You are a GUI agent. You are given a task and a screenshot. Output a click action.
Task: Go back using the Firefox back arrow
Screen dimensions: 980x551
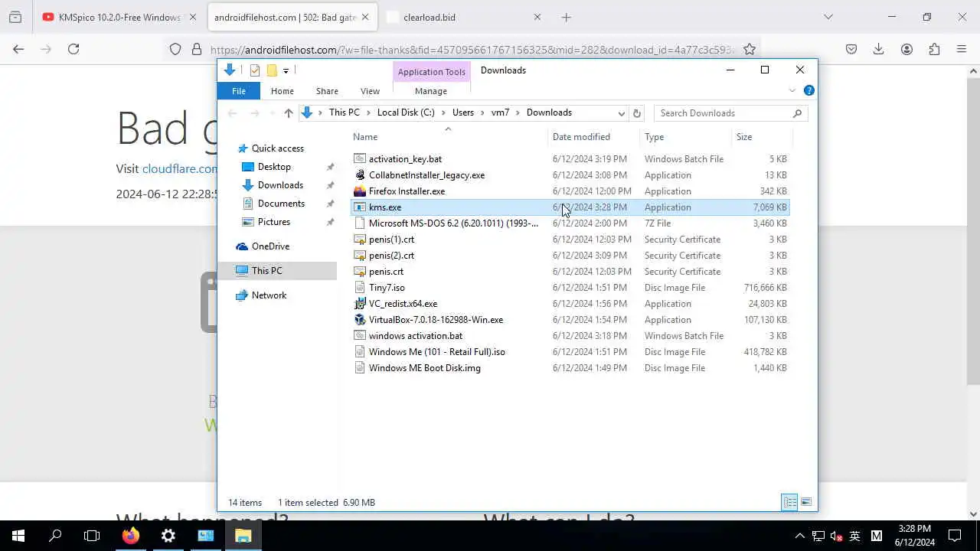(18, 49)
